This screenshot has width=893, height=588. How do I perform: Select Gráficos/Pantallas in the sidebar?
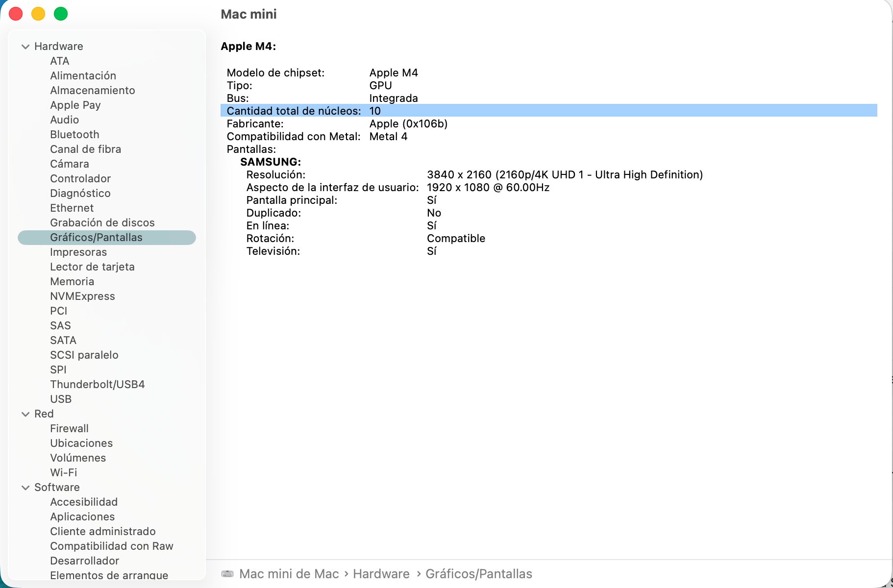(x=96, y=237)
